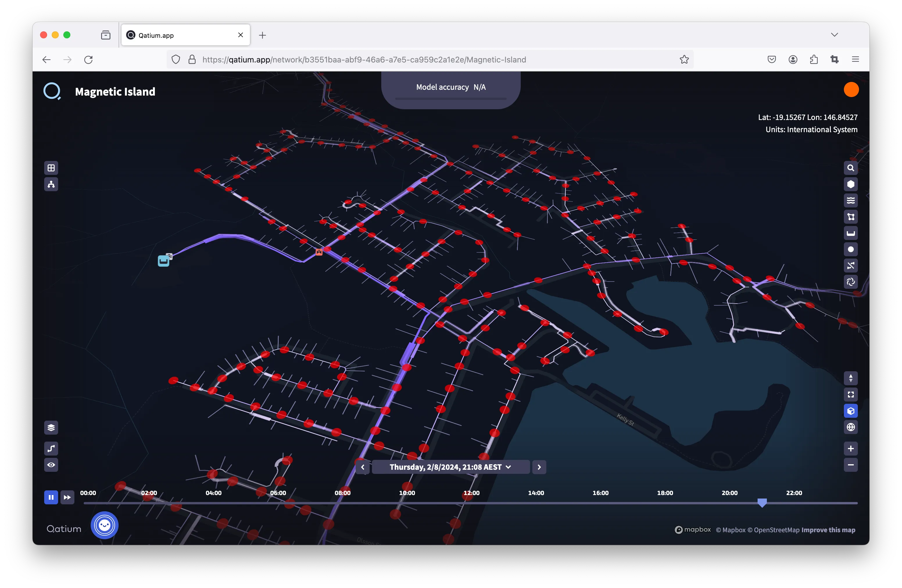
Task: Click the Model accuracy N/A panel
Action: 451,90
